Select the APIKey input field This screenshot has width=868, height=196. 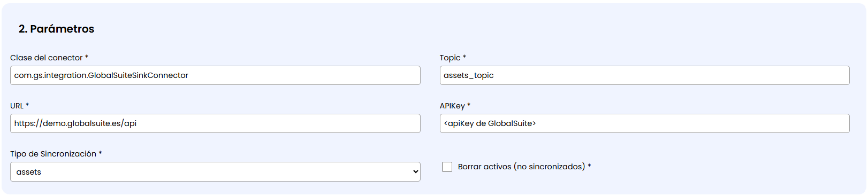pyautogui.click(x=644, y=123)
